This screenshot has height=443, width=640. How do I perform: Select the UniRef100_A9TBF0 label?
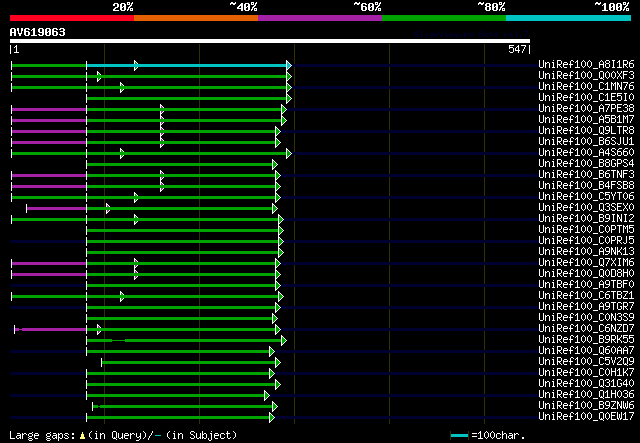pos(587,285)
